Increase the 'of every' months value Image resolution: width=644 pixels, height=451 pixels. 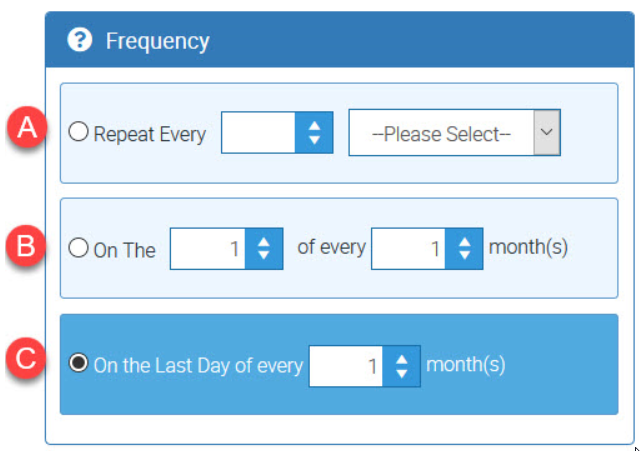pos(465,241)
